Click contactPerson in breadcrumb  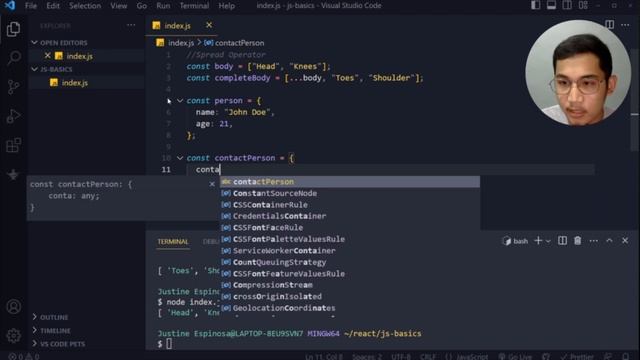point(240,43)
